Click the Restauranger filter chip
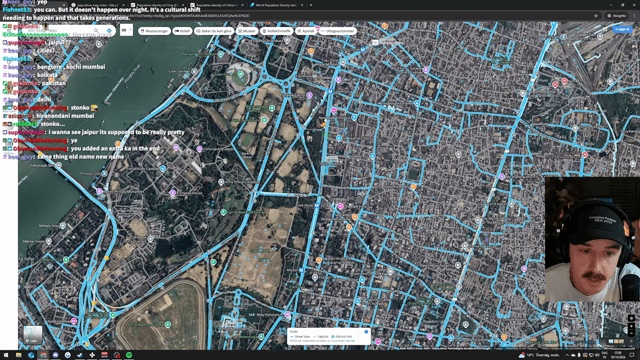The image size is (640, 360). pyautogui.click(x=154, y=31)
